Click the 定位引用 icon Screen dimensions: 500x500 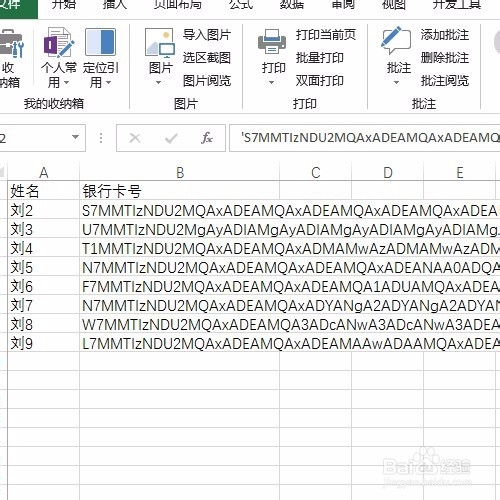[x=100, y=42]
